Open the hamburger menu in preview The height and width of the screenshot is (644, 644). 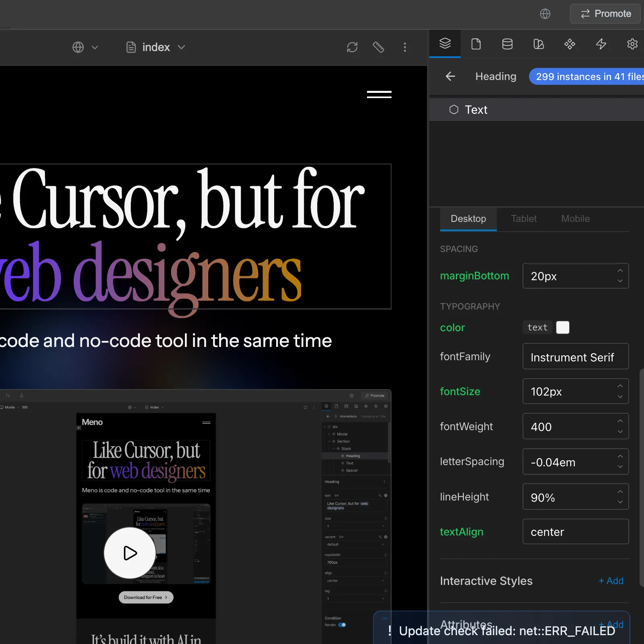(379, 94)
